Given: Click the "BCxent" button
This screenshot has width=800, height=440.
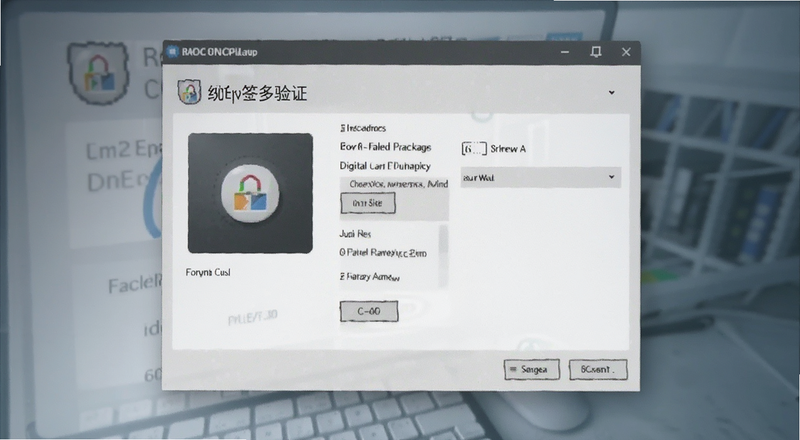Looking at the screenshot, I should point(598,370).
